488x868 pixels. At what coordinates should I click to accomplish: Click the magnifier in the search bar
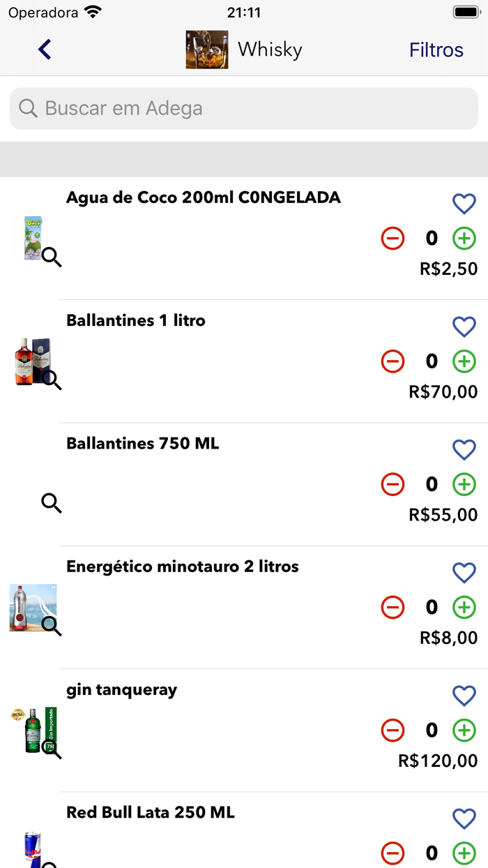[x=27, y=108]
